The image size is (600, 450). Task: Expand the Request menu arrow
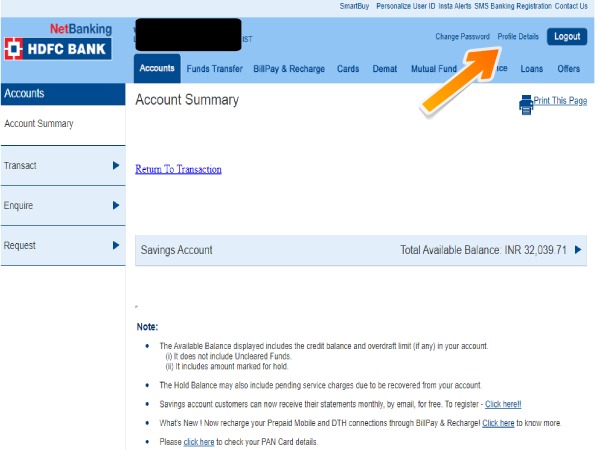[116, 245]
